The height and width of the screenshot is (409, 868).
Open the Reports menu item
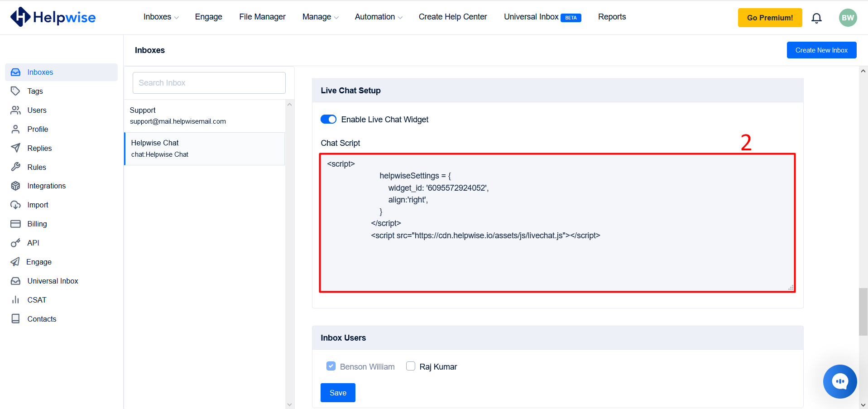[612, 17]
